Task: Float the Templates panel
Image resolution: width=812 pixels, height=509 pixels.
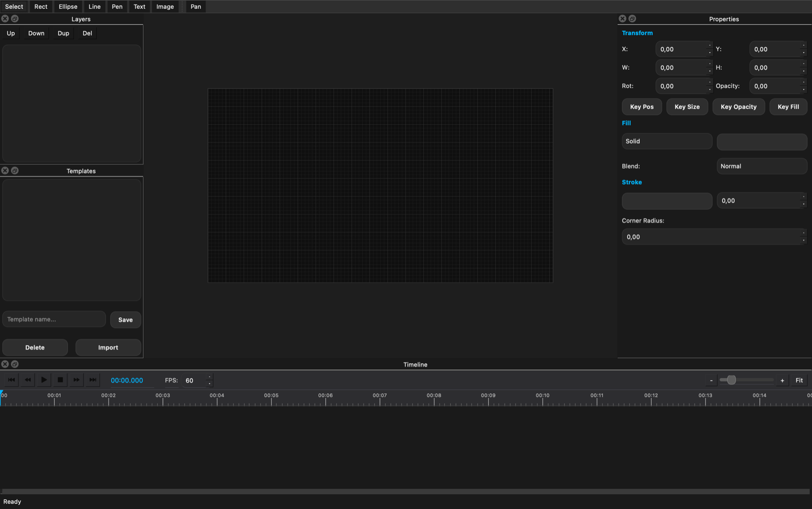Action: pos(15,171)
